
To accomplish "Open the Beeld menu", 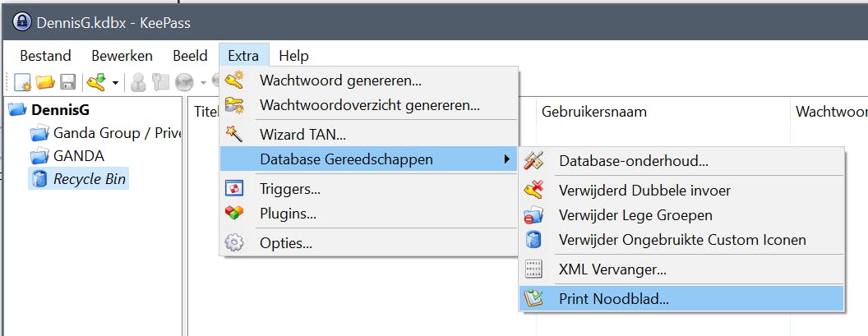I will point(190,56).
